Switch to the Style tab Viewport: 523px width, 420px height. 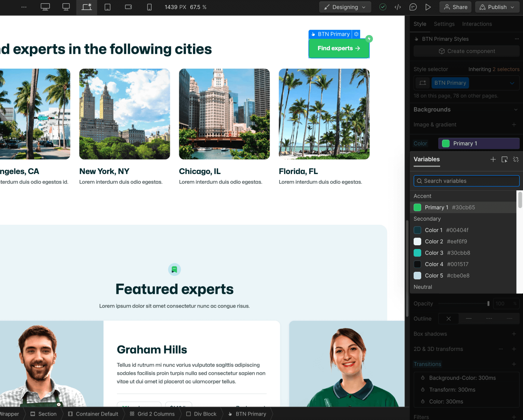pos(420,24)
